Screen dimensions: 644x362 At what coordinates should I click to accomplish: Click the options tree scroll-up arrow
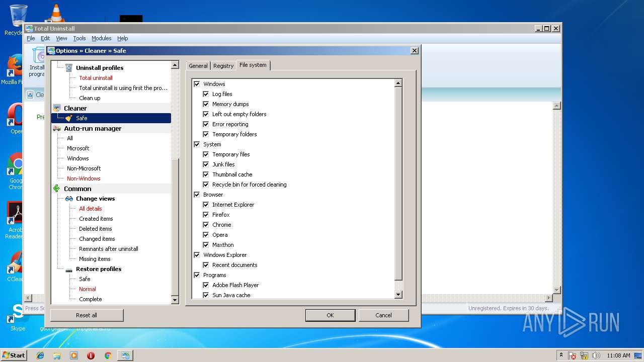tap(175, 65)
